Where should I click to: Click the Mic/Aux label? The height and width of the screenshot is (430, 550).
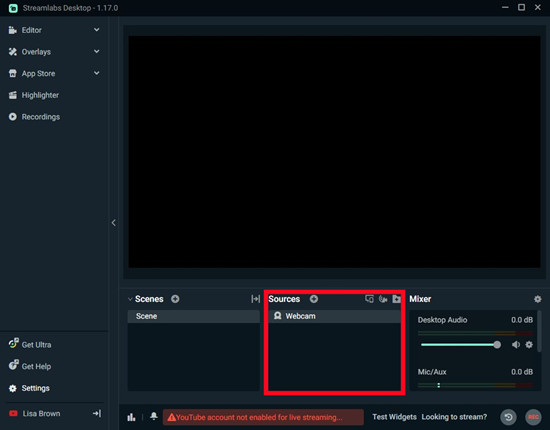432,372
